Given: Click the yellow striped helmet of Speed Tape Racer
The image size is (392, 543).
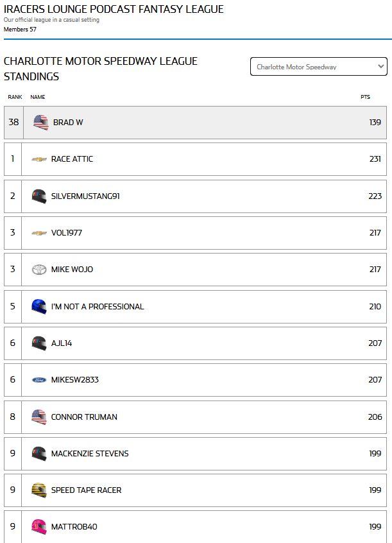Looking at the screenshot, I should 39,490.
